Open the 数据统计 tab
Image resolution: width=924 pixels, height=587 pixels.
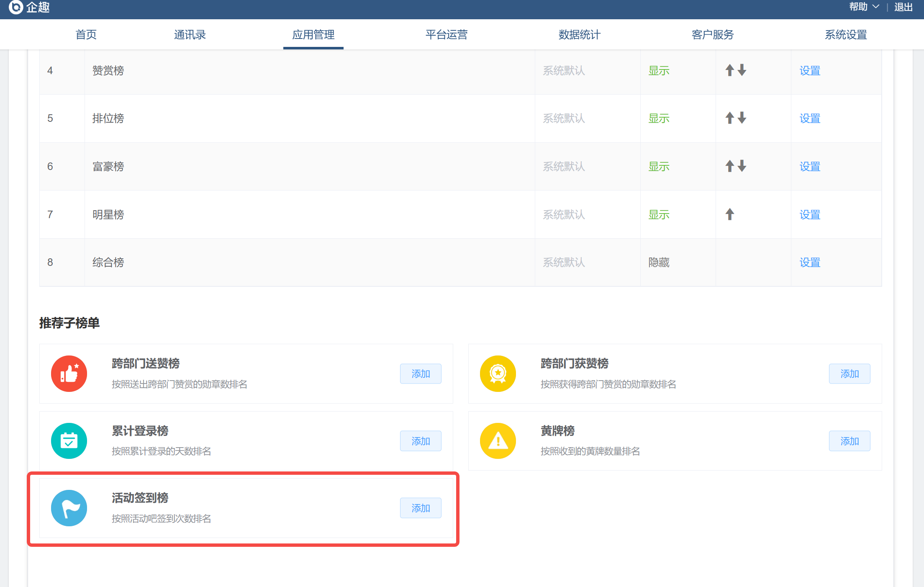[579, 34]
